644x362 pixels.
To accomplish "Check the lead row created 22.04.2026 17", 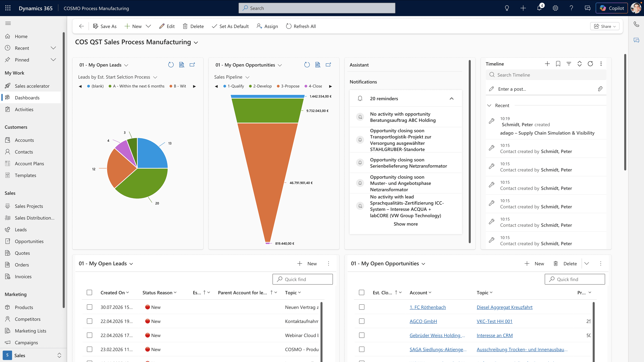I will [x=90, y=335].
